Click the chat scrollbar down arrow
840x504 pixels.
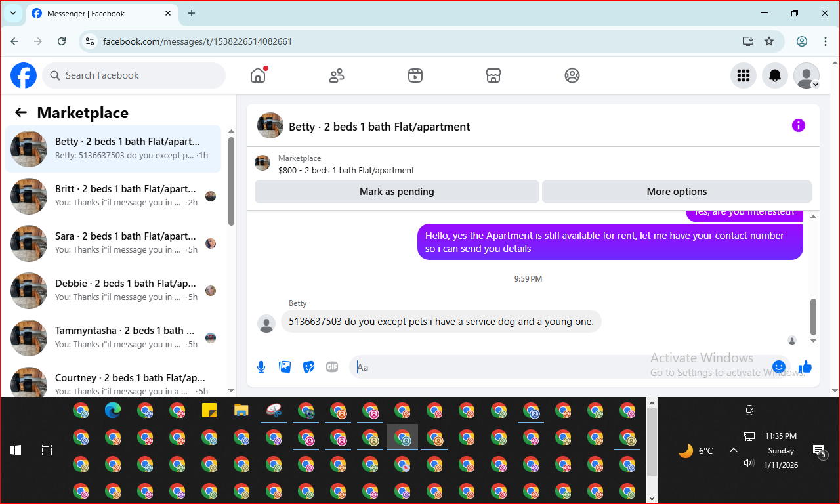pyautogui.click(x=814, y=341)
